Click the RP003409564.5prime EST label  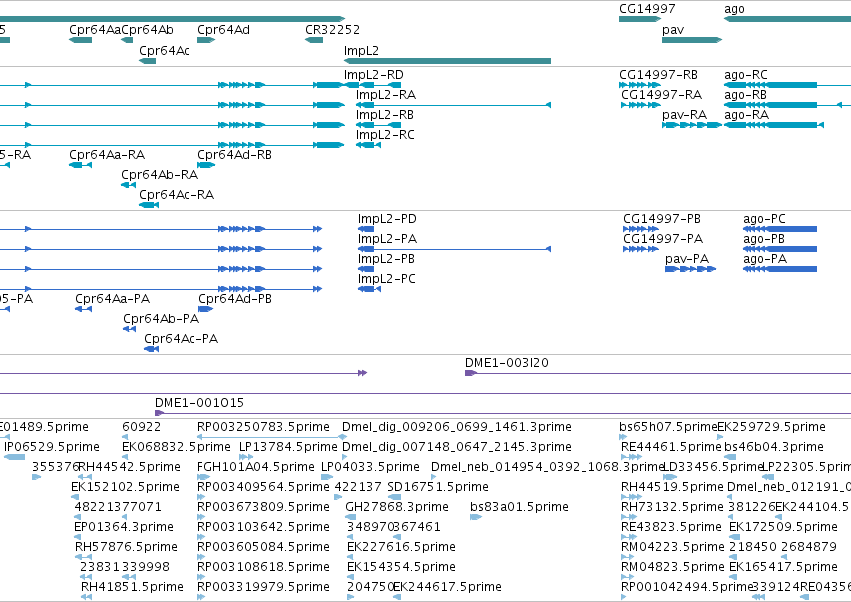pyautogui.click(x=263, y=487)
